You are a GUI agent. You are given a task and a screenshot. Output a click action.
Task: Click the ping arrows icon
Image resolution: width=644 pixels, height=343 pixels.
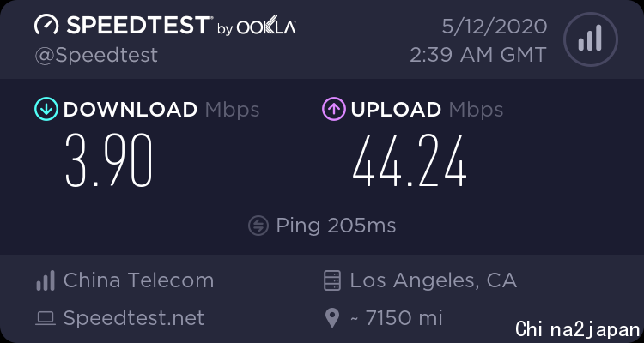tap(258, 226)
